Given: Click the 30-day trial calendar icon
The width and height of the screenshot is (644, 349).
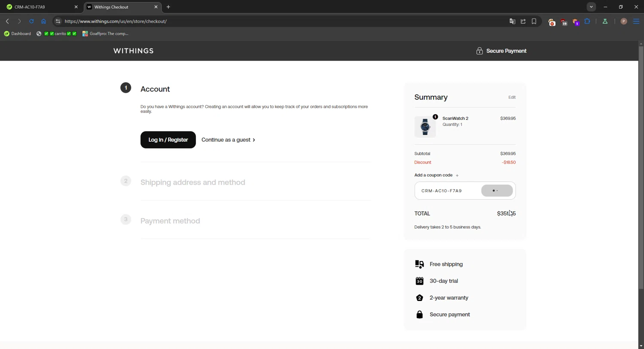Looking at the screenshot, I should tap(419, 281).
